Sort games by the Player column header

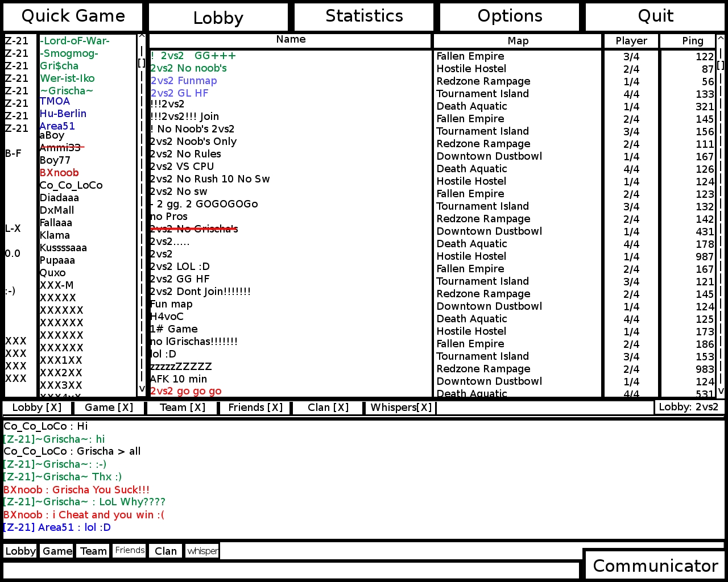coord(631,41)
